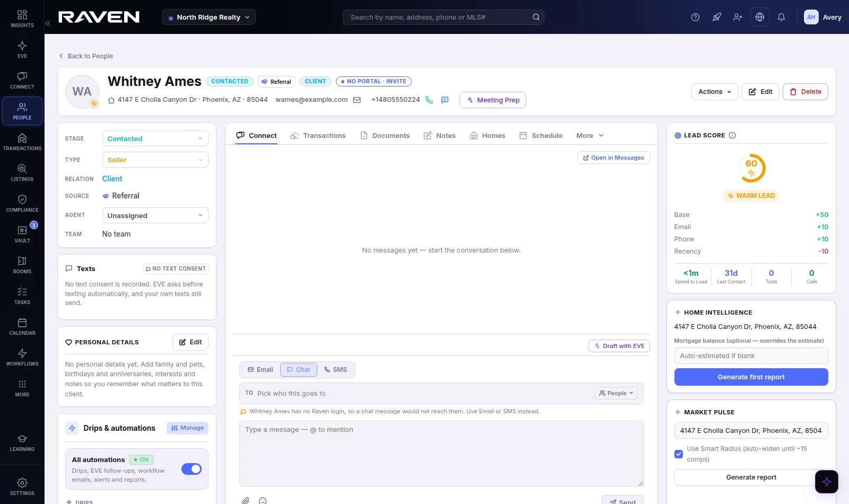Go to Listings in sidebar
Image resolution: width=849 pixels, height=504 pixels.
[x=22, y=172]
